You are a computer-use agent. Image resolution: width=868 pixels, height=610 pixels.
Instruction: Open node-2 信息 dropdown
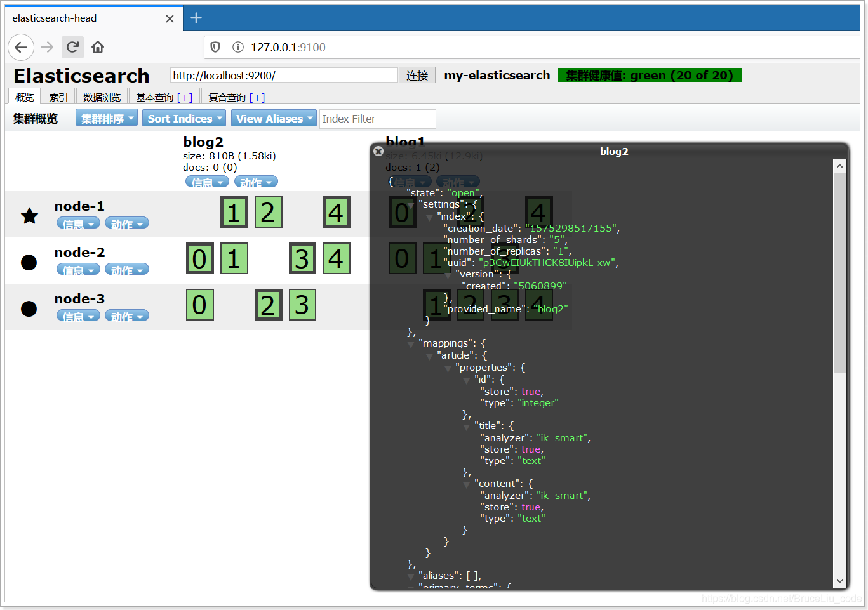78,270
